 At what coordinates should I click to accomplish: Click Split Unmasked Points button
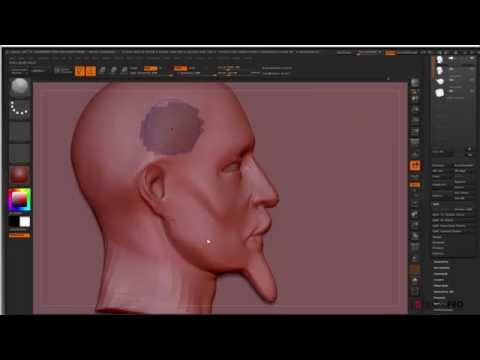[x=453, y=226]
